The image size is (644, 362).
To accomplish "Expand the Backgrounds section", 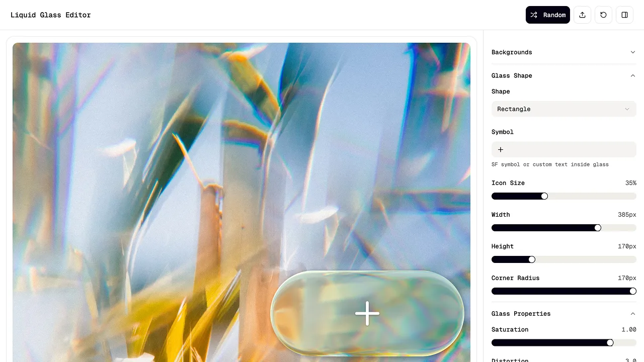I will (564, 52).
